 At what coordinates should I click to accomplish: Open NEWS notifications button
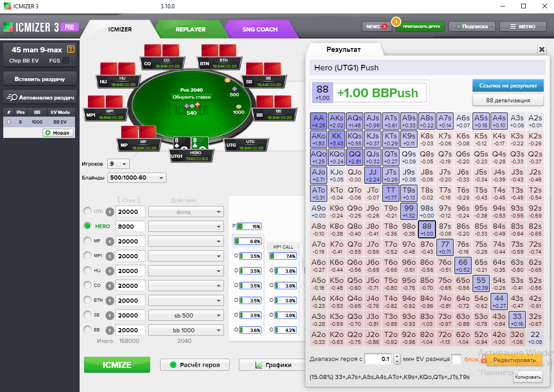coord(377,26)
